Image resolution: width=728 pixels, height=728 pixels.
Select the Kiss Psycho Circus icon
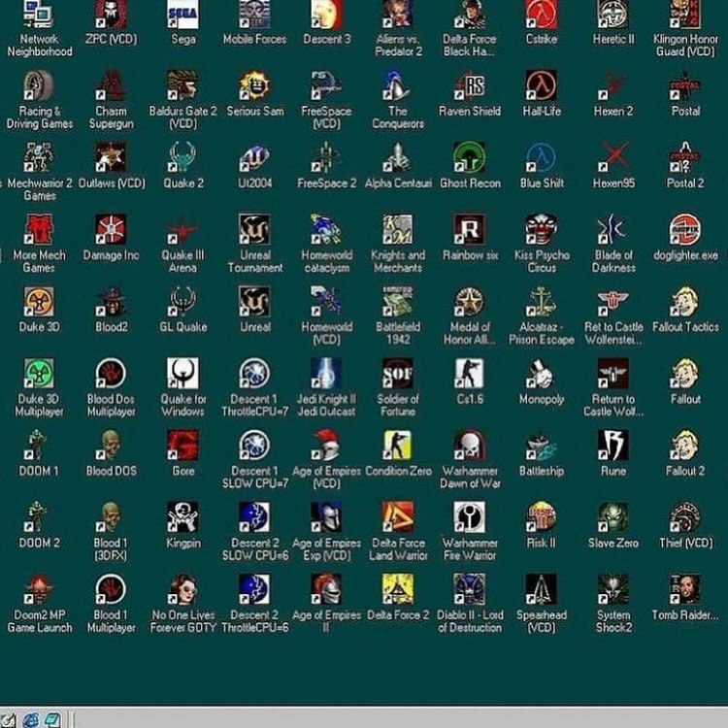click(542, 230)
